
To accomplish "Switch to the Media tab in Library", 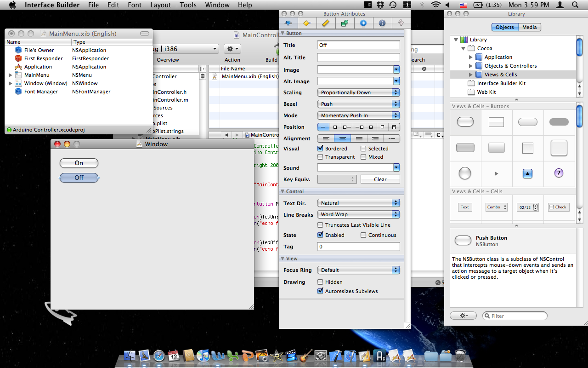I will coord(529,27).
